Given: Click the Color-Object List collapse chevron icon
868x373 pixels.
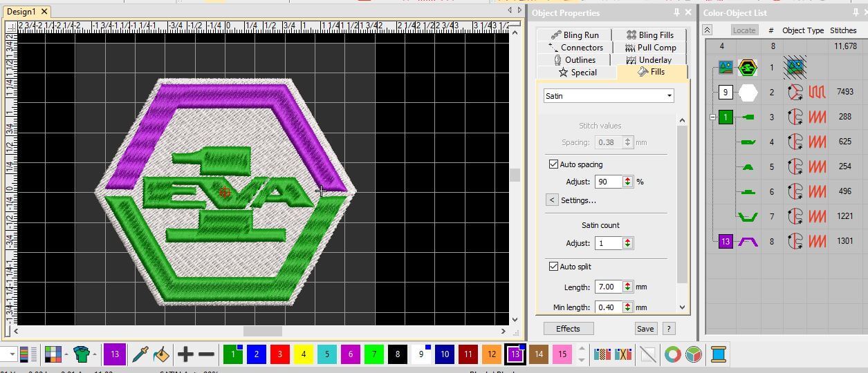Looking at the screenshot, I should pyautogui.click(x=707, y=30).
